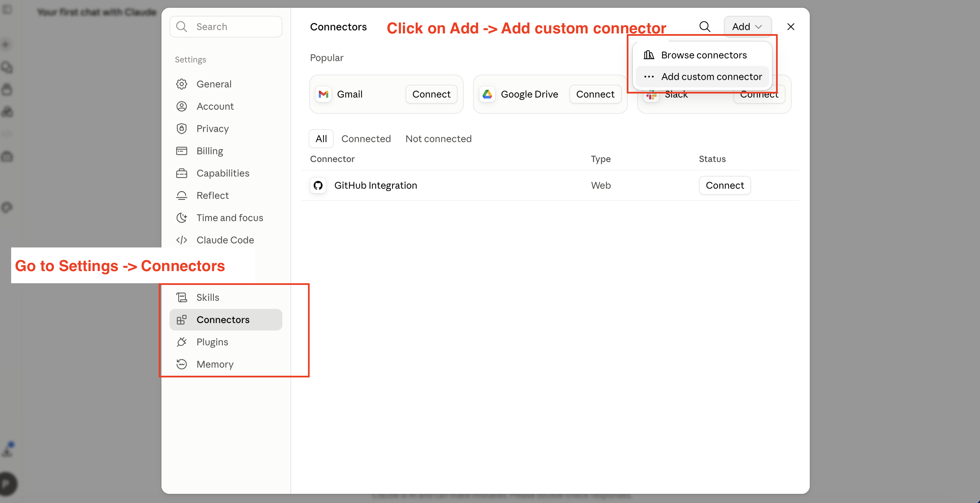The image size is (980, 503).
Task: Select Capabilities in the settings sidebar
Action: point(226,174)
